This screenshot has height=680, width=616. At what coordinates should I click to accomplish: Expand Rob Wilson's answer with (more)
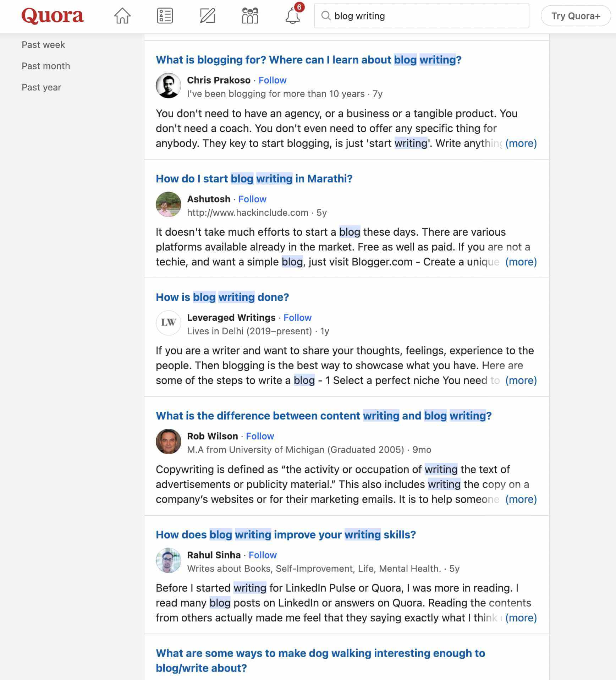(521, 499)
